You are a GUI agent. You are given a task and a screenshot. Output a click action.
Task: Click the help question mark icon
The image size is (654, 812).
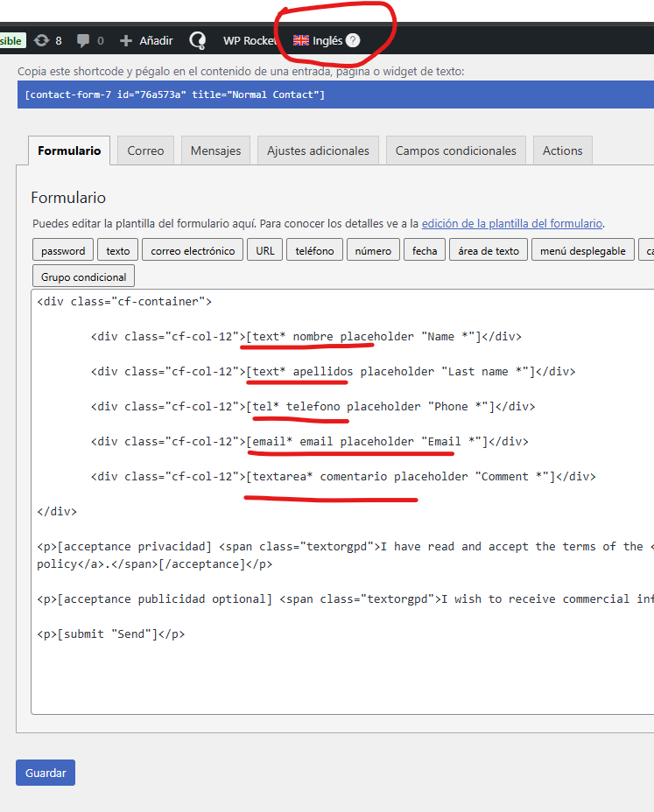[353, 40]
